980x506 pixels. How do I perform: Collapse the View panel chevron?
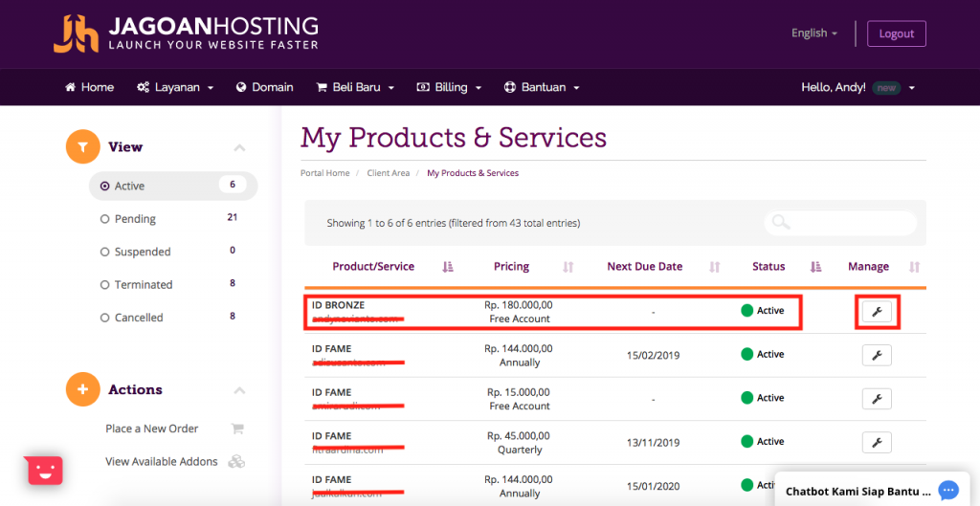pos(239,148)
